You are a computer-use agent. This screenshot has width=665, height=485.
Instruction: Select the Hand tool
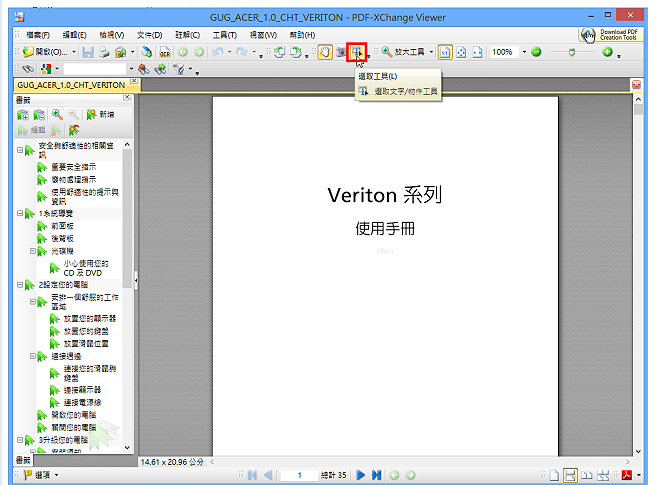coord(325,52)
